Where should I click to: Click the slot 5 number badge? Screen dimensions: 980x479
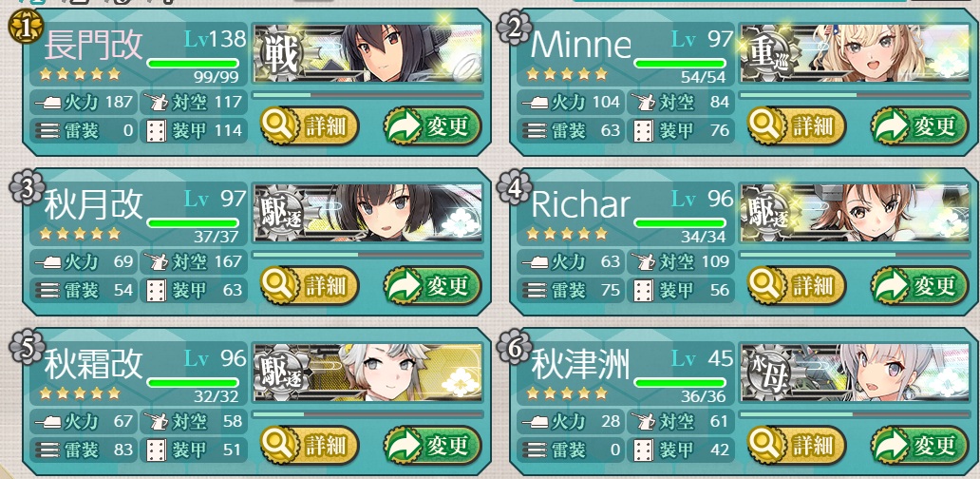[25, 346]
